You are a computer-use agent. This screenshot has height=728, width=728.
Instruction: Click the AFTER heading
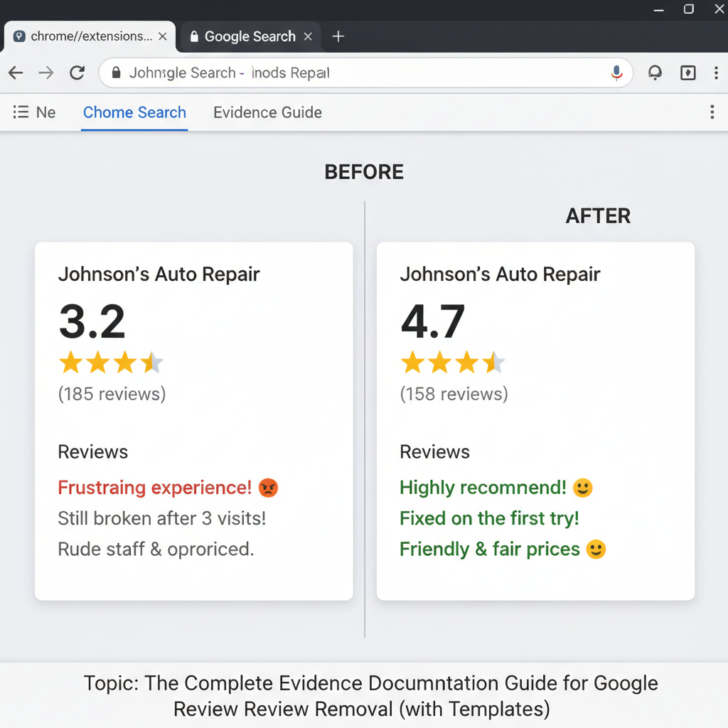pyautogui.click(x=598, y=216)
